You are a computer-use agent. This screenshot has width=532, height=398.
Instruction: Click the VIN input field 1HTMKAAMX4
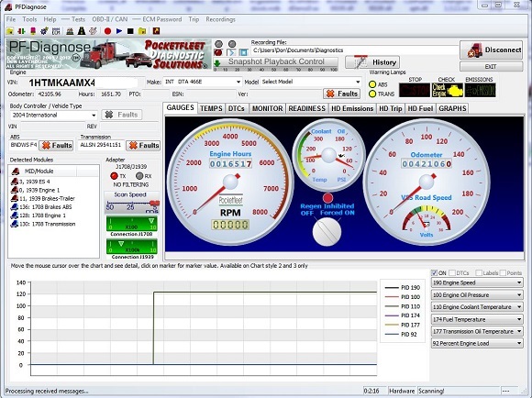point(79,83)
